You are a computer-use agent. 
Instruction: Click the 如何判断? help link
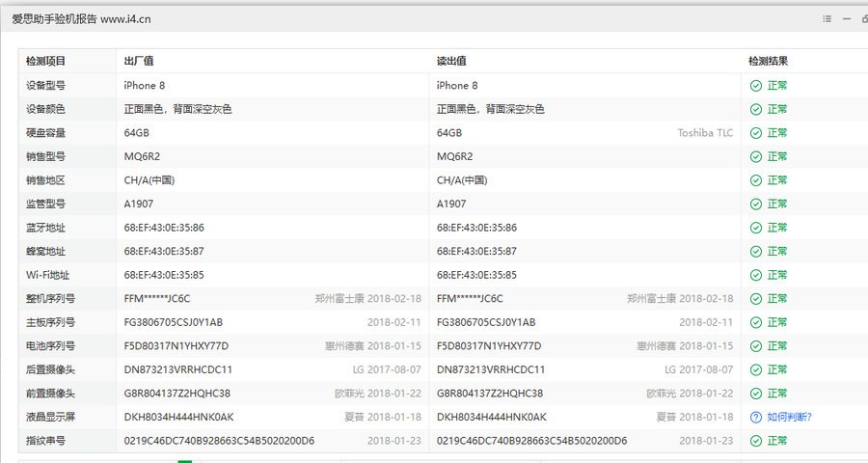pos(789,417)
